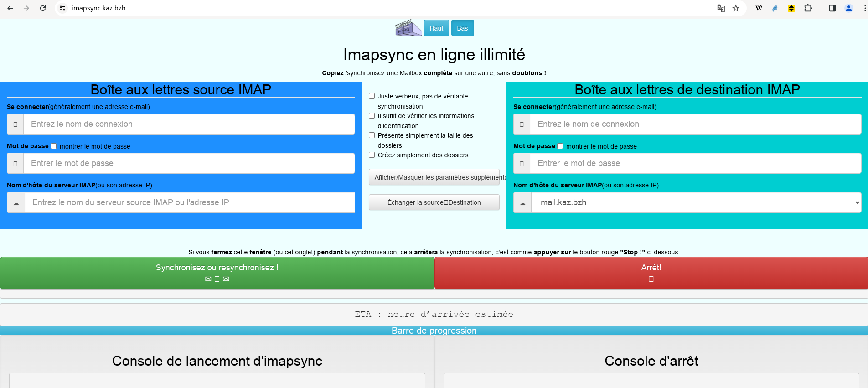868x388 pixels.
Task: Focus the source IMAP server hostname field
Action: coord(190,202)
